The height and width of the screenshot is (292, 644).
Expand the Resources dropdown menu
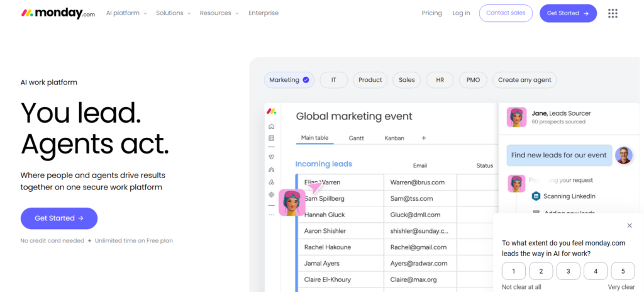pos(219,13)
